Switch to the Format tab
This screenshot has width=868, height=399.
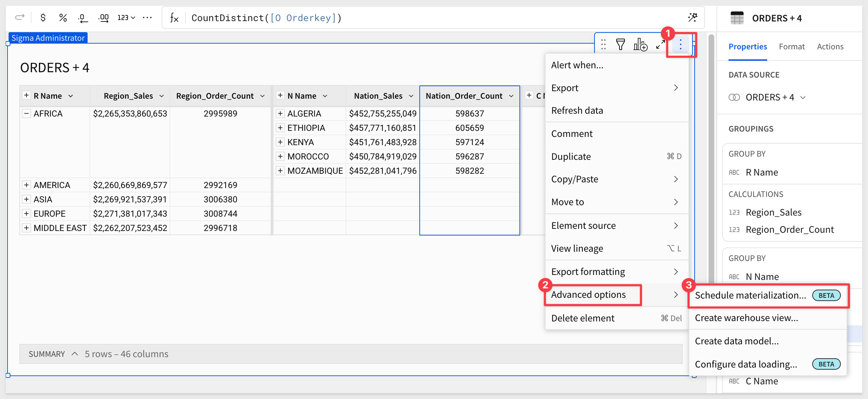pyautogui.click(x=791, y=46)
